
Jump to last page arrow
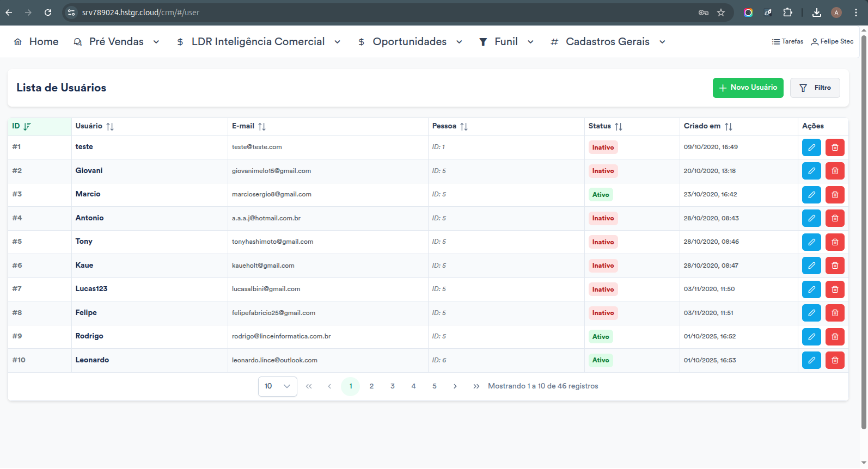click(x=476, y=387)
